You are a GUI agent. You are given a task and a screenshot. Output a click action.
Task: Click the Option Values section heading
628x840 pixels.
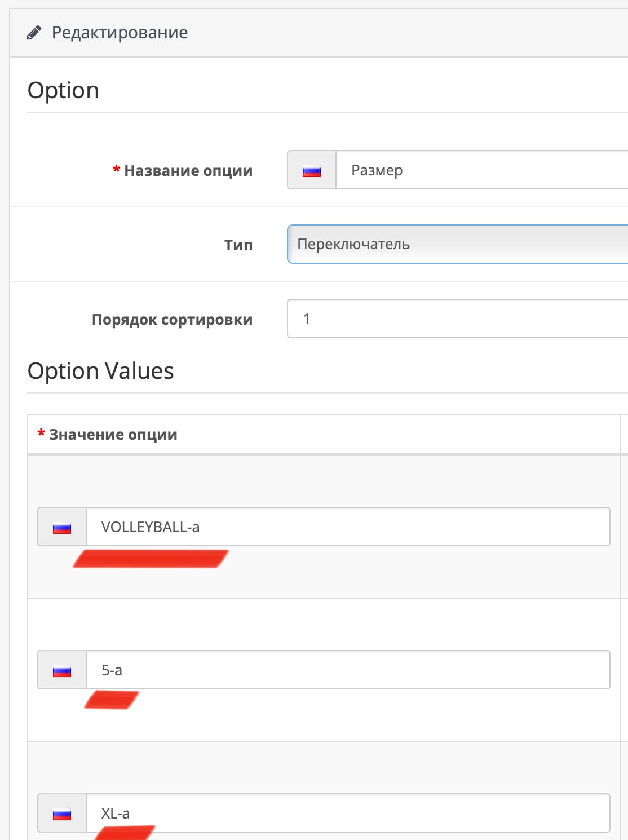pos(101,371)
